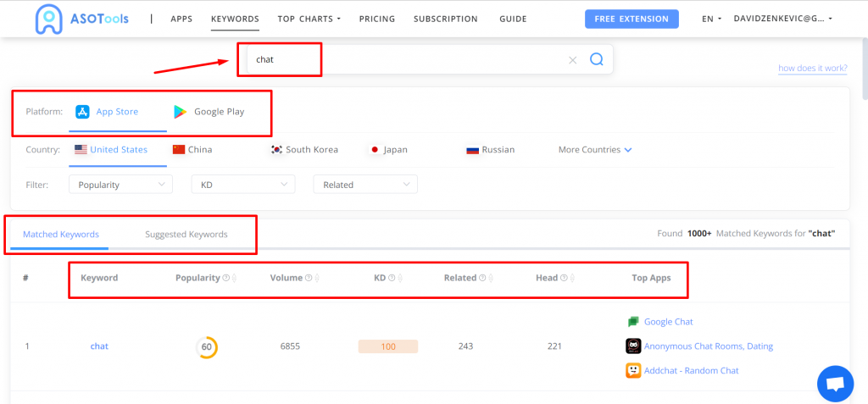This screenshot has width=868, height=404.
Task: Click the Google Chat app icon
Action: [x=632, y=322]
